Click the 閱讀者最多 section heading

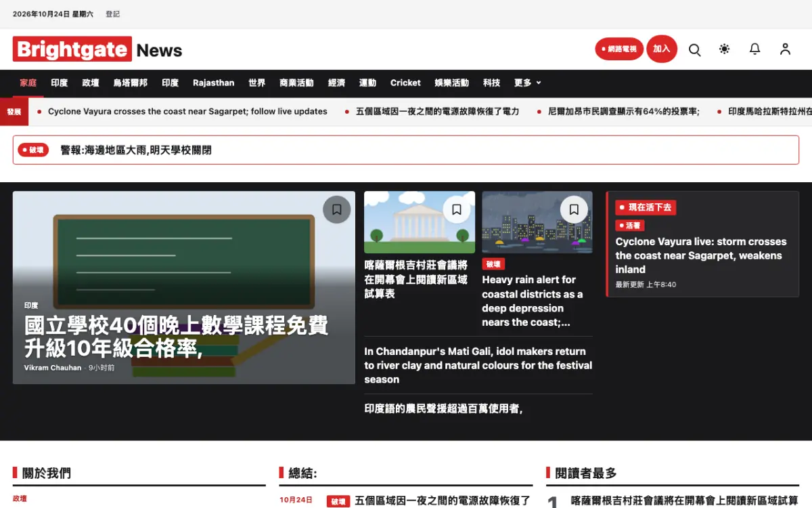tap(586, 473)
